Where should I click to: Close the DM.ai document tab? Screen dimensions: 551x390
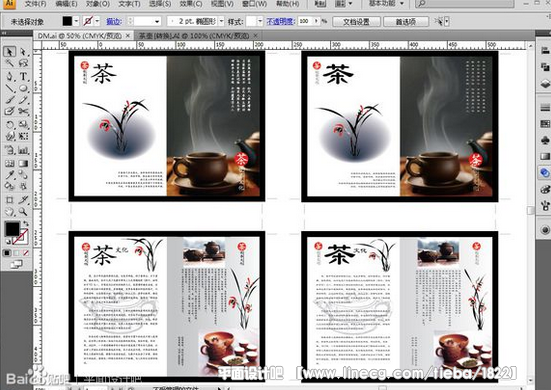(128, 35)
